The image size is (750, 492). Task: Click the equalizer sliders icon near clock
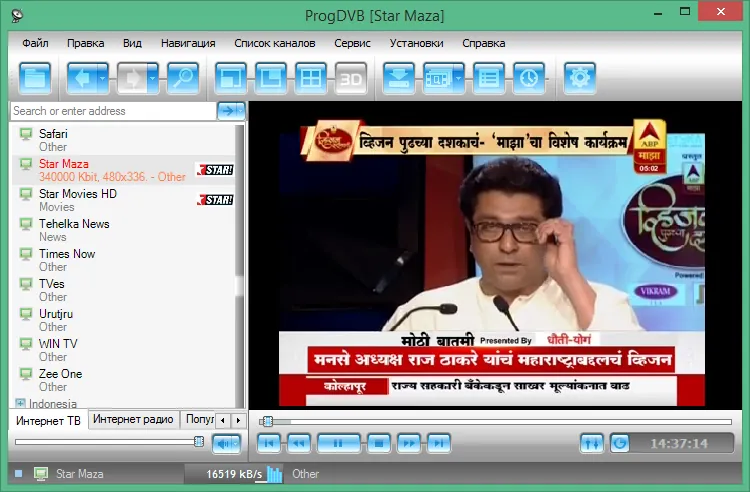(x=592, y=443)
